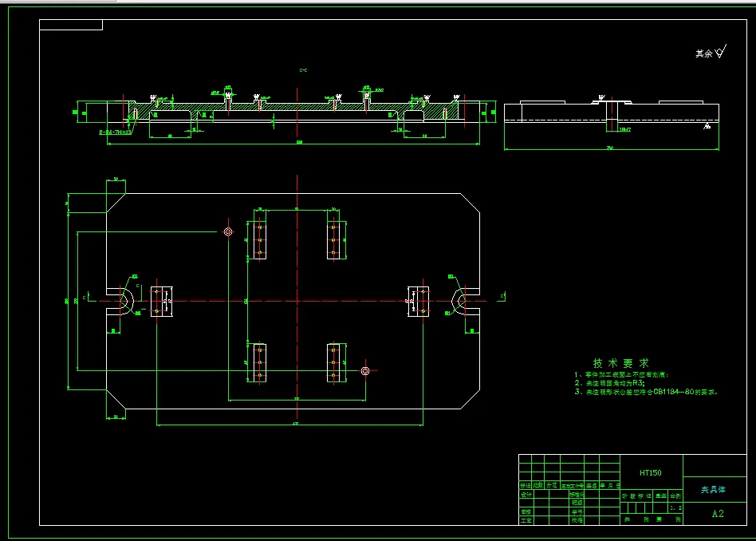Select the 阶段标记 label cell

(636, 496)
